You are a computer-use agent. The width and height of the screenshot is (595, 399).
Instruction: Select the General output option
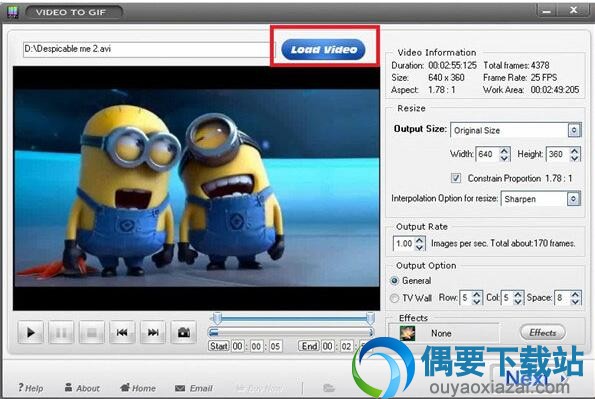pyautogui.click(x=395, y=281)
